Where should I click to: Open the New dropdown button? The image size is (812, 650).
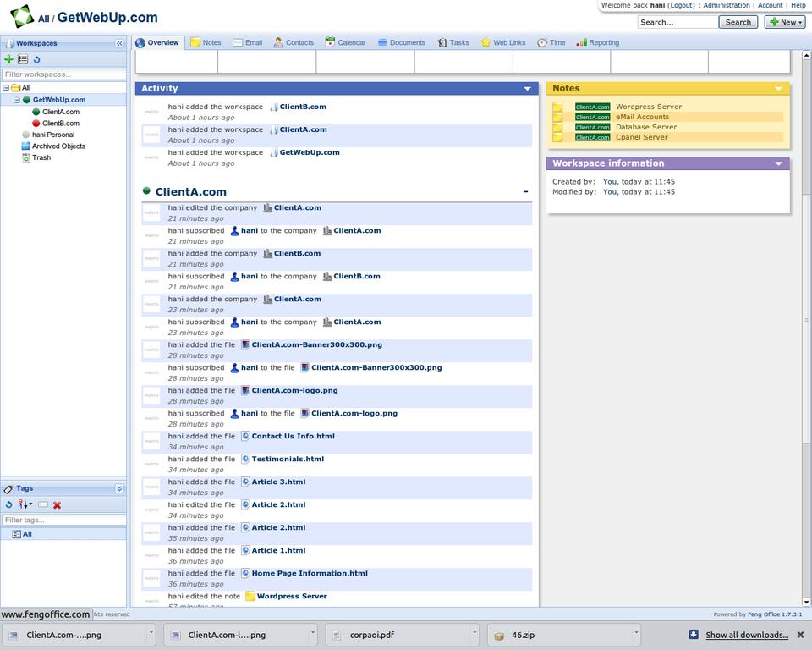point(784,22)
